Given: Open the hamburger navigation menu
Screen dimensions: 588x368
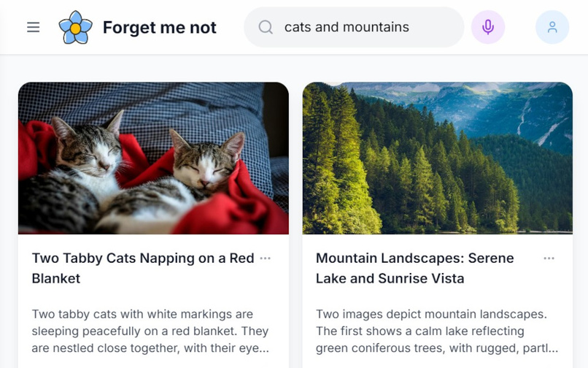Looking at the screenshot, I should coord(33,27).
